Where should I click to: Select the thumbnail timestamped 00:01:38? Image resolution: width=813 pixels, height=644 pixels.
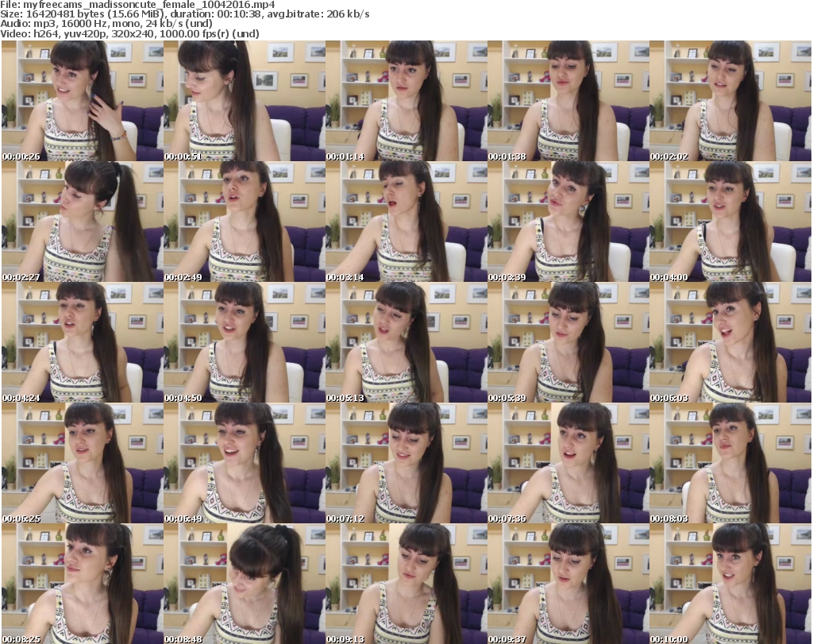pyautogui.click(x=568, y=101)
